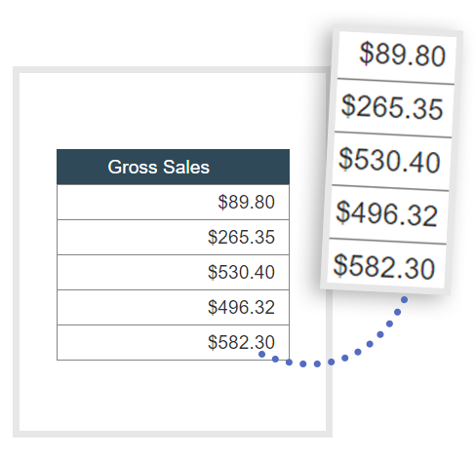
Task: Click empty left part of $89.80 row
Action: [x=130, y=202]
